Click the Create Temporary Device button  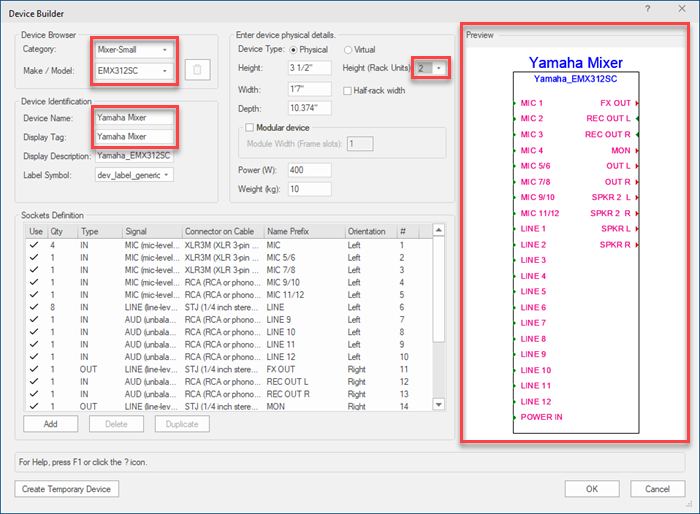[x=67, y=489]
